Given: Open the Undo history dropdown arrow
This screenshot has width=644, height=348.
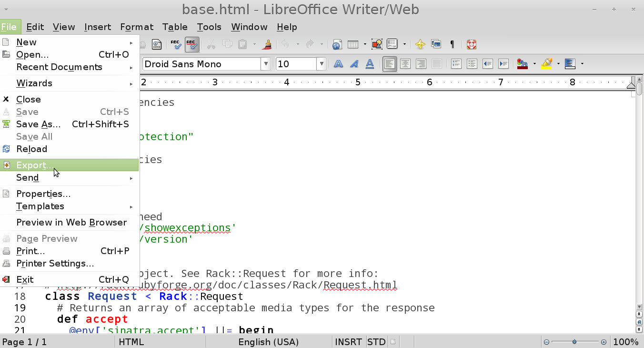Looking at the screenshot, I should click(x=298, y=45).
